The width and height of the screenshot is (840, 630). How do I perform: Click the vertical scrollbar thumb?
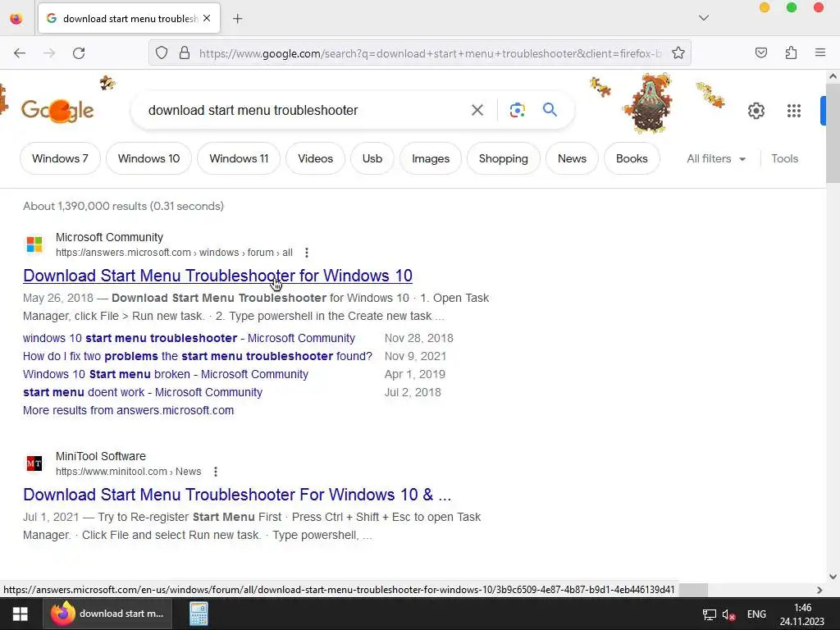[833, 134]
